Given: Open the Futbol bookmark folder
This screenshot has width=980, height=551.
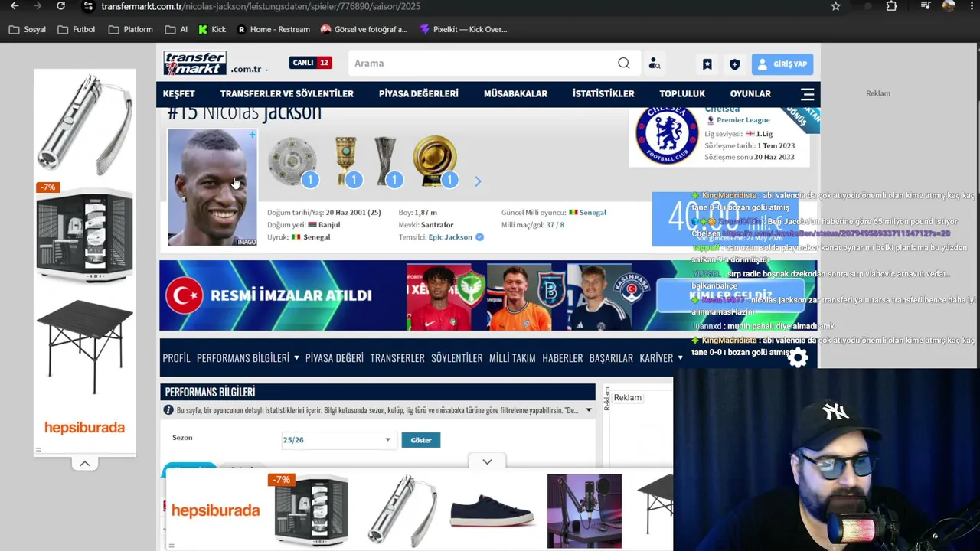Looking at the screenshot, I should pyautogui.click(x=76, y=30).
